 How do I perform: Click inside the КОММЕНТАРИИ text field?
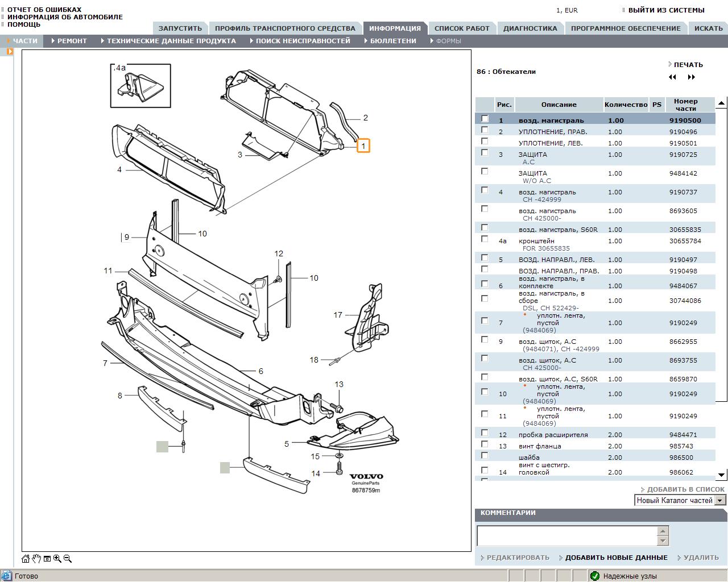(x=567, y=536)
